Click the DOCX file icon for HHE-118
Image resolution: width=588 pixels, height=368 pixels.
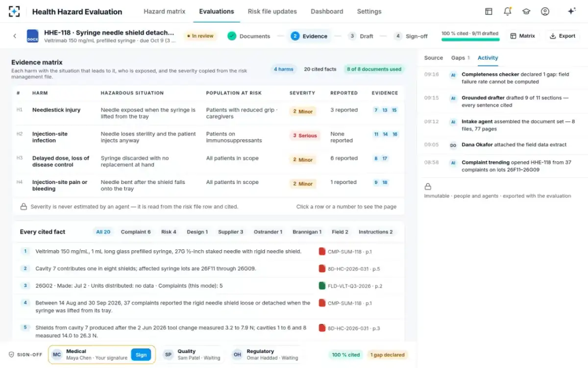[33, 36]
